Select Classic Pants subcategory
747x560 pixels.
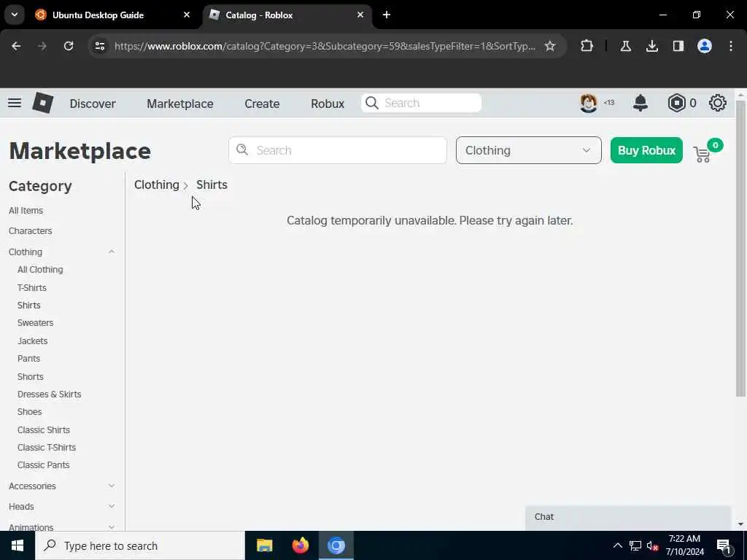43,465
